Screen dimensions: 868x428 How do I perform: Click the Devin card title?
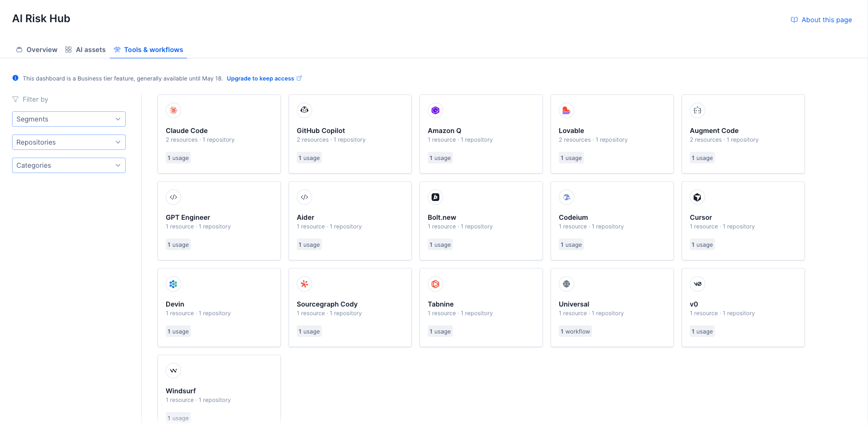tap(175, 304)
